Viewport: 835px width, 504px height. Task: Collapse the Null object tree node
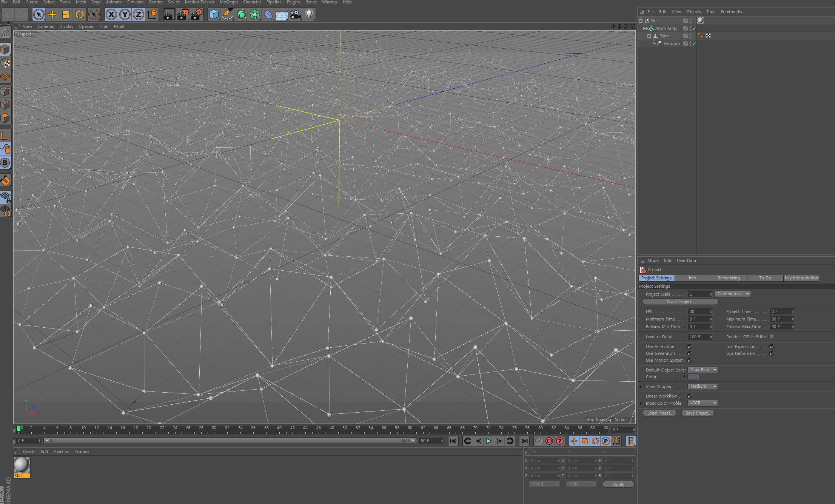(641, 21)
